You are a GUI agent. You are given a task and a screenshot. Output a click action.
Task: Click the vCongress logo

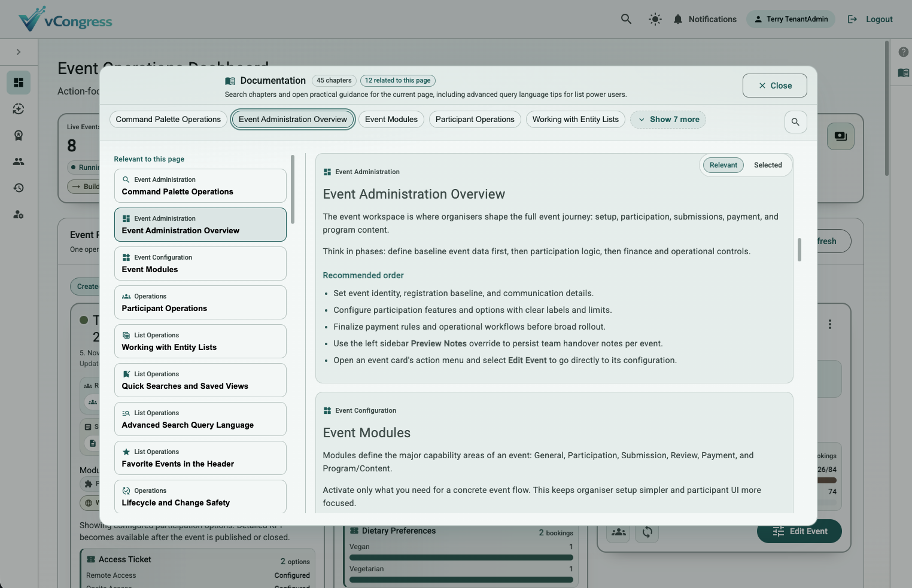65,19
